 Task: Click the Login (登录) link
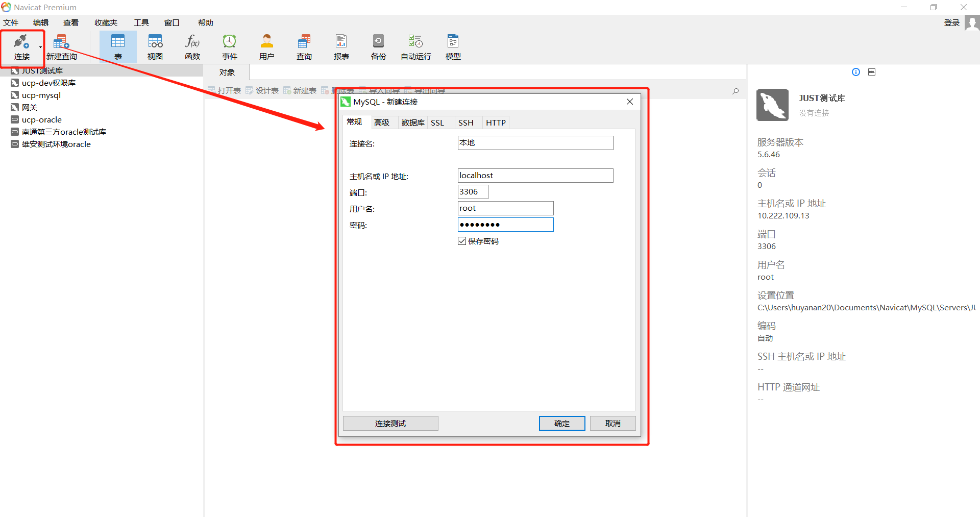(952, 22)
